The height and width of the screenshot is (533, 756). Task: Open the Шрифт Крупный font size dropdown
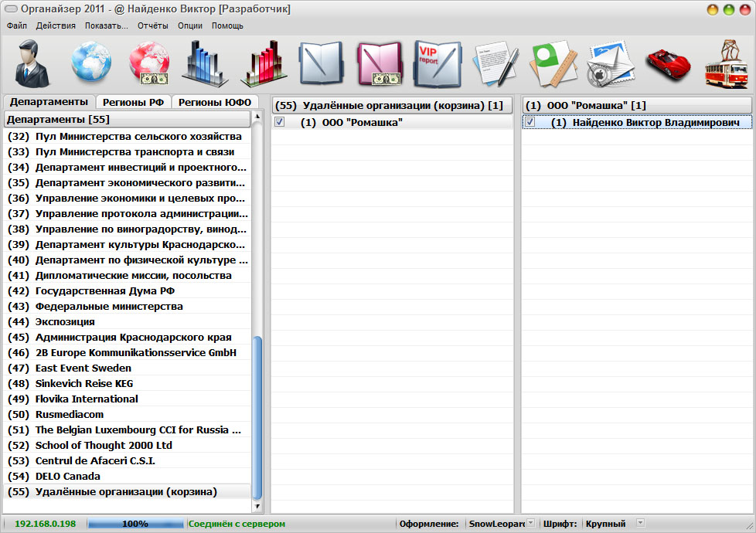coord(639,524)
